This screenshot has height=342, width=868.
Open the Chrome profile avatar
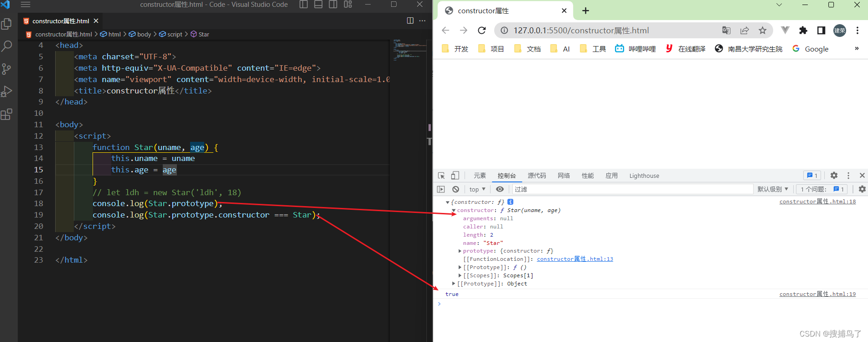tap(840, 31)
